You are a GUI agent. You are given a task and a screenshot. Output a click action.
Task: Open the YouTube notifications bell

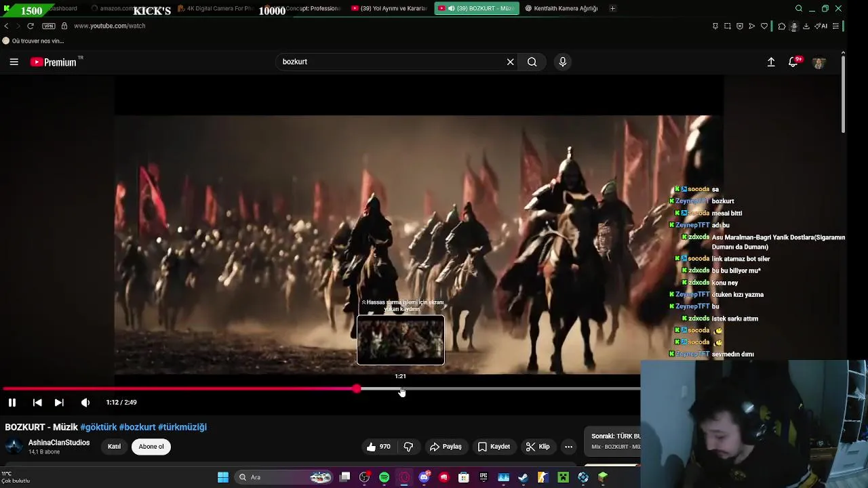coord(793,62)
